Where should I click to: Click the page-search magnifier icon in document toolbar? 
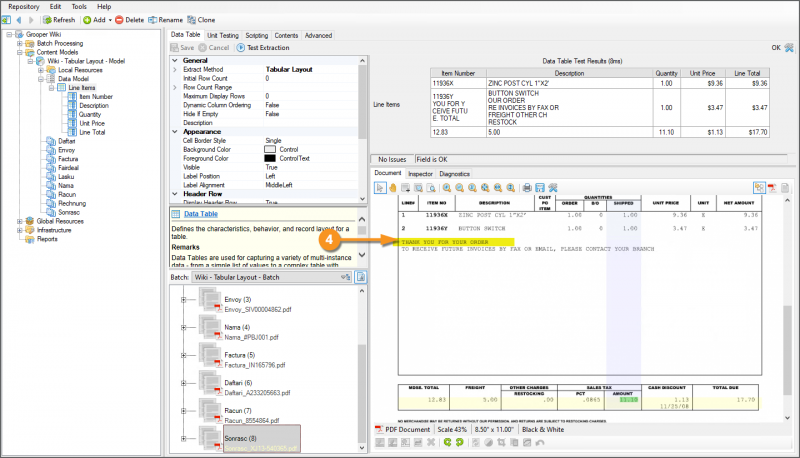[431, 188]
